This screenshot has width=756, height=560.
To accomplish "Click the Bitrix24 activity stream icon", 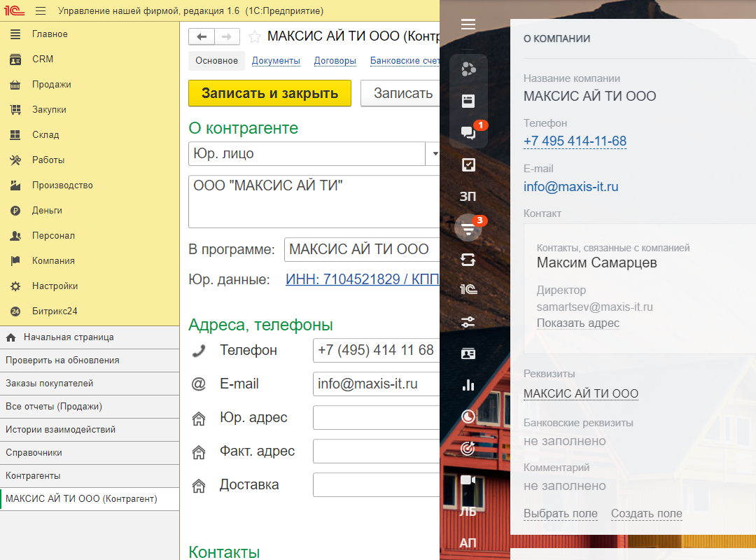I will coord(468,69).
